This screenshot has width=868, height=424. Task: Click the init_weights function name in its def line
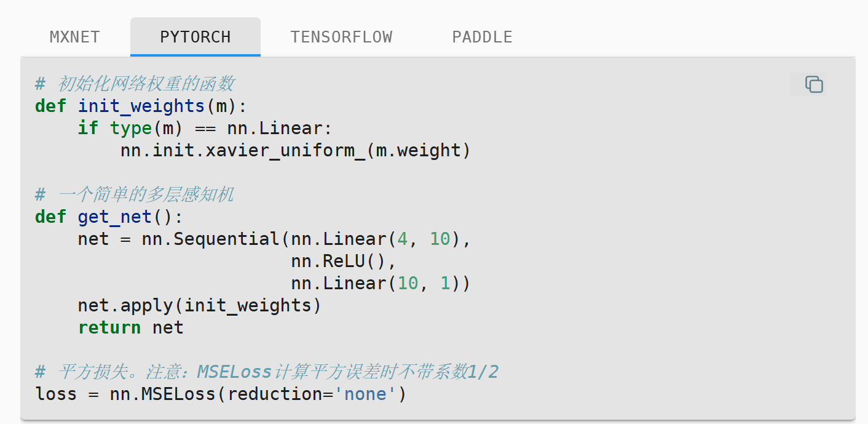(141, 106)
